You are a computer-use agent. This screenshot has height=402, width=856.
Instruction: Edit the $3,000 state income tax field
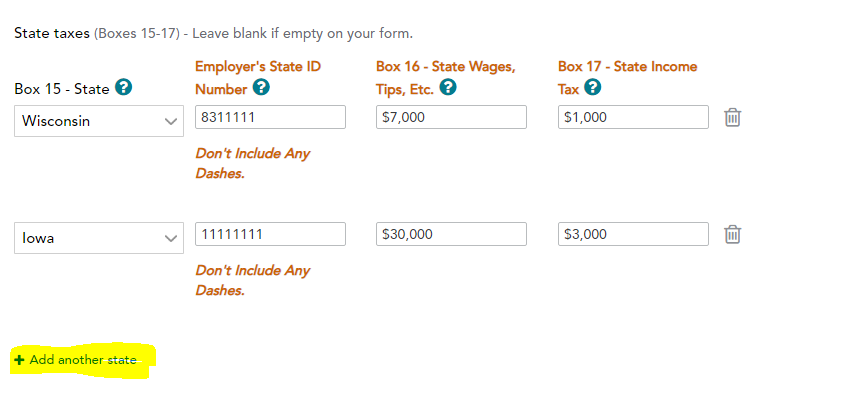coord(633,234)
